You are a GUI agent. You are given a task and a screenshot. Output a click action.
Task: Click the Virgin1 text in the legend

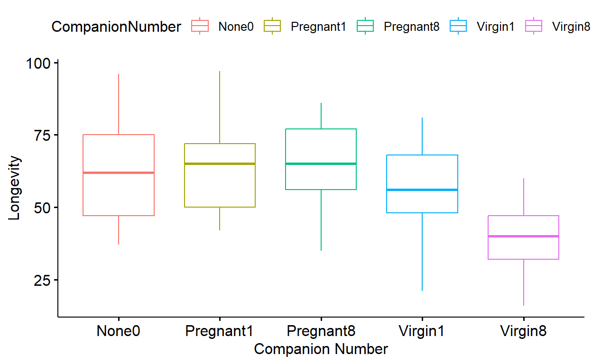pos(496,27)
